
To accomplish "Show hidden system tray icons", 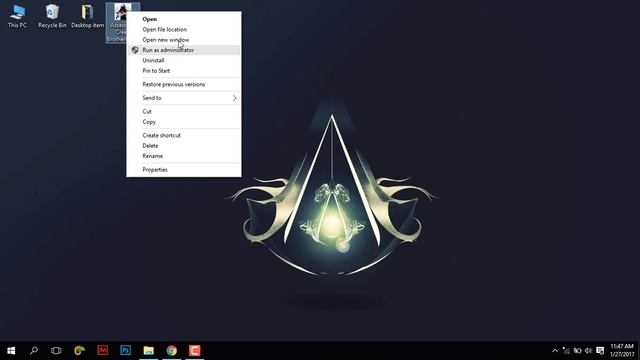I will (555, 351).
